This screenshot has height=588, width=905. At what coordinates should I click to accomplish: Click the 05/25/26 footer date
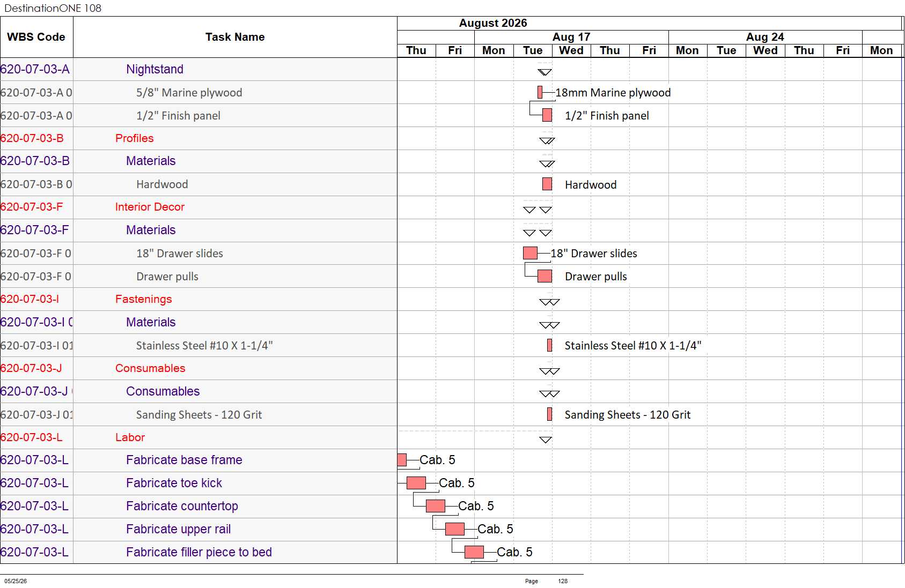click(16, 581)
